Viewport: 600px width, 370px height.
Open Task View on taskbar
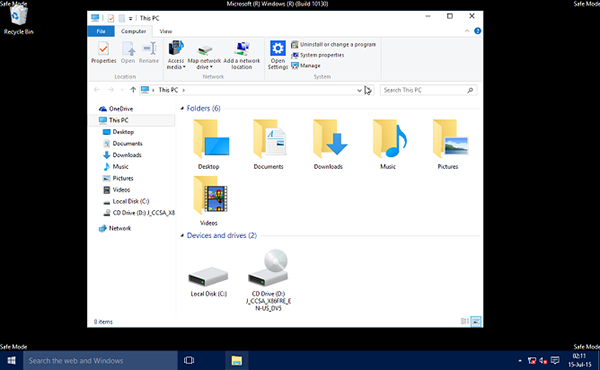point(189,360)
